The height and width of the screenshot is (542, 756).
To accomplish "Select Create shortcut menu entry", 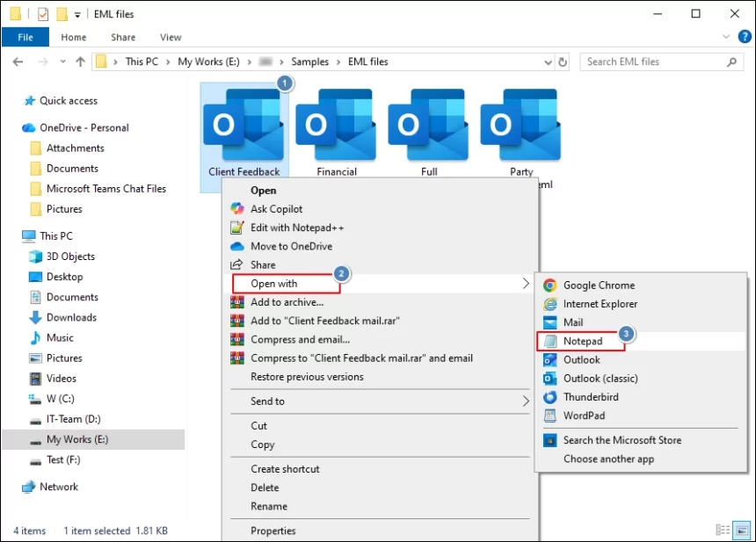I will pyautogui.click(x=285, y=469).
